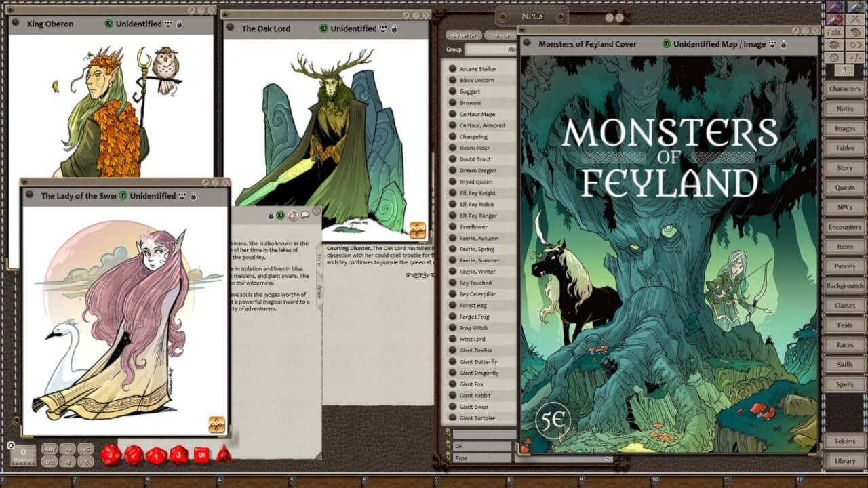
Task: Select Doubt Trout from the NPC list
Action: tap(475, 159)
